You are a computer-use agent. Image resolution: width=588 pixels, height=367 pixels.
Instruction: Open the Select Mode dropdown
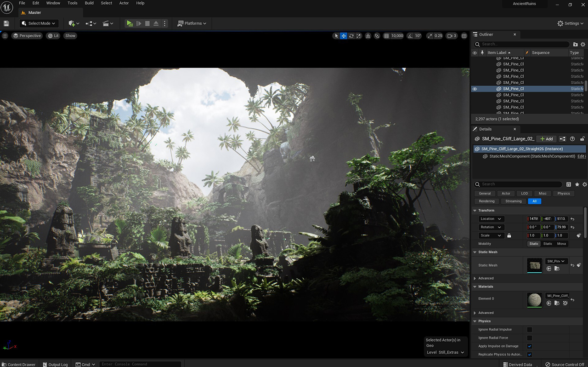tap(39, 23)
